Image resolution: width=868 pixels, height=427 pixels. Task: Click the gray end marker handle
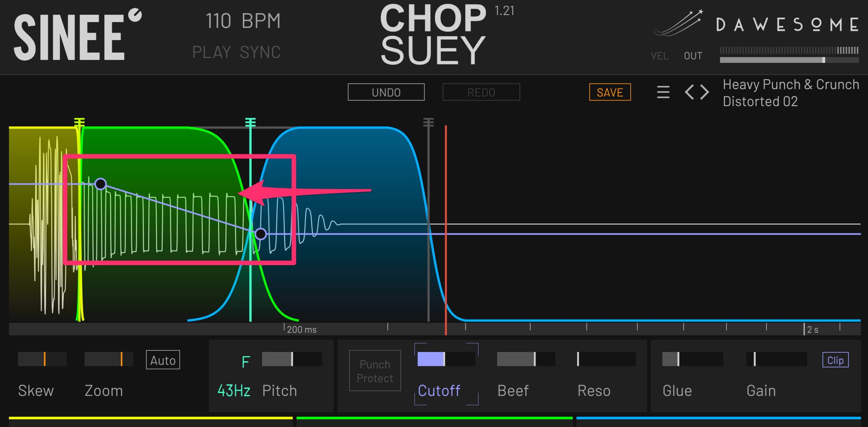pos(428,122)
